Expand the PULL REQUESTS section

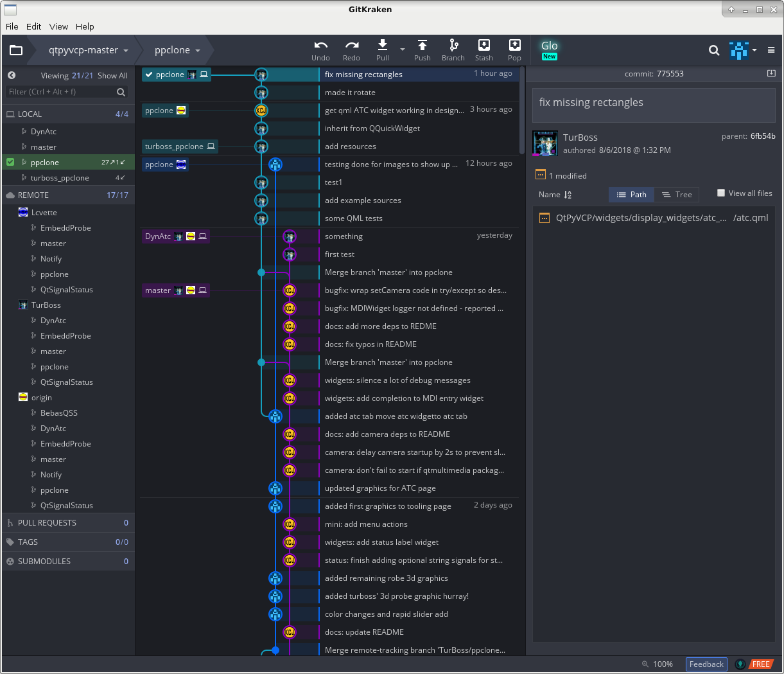point(68,522)
